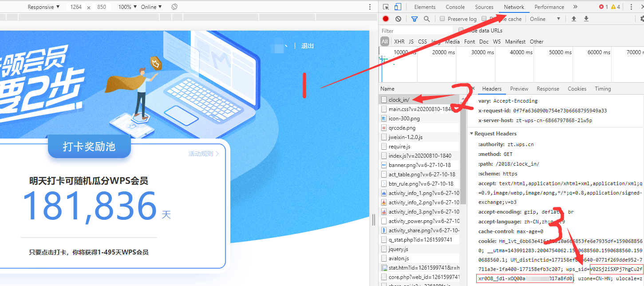
Task: Close the request details pane X
Action: 473,88
